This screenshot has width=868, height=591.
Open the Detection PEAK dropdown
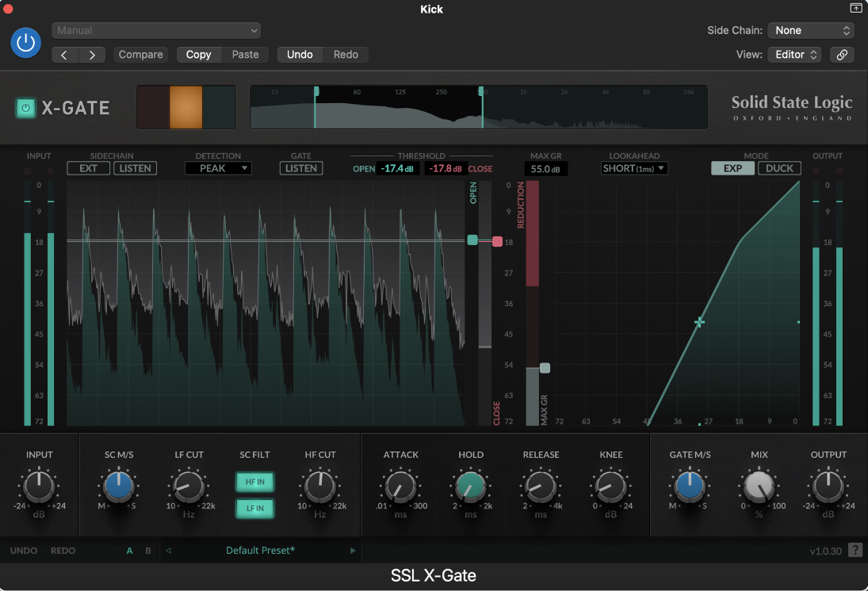[218, 168]
